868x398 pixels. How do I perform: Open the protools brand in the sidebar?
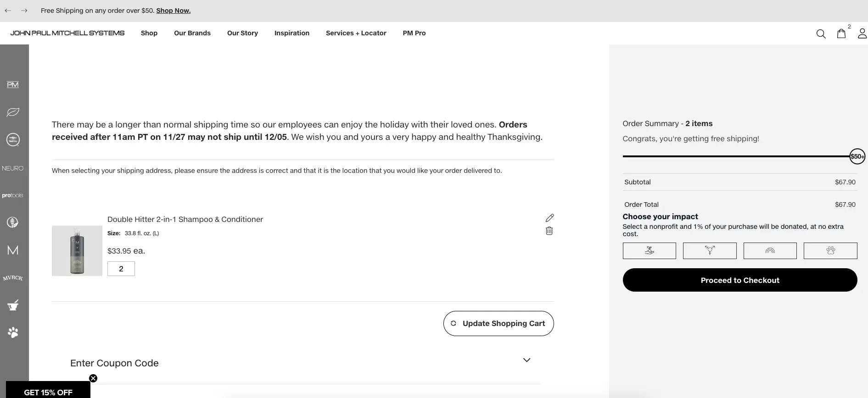tap(12, 195)
